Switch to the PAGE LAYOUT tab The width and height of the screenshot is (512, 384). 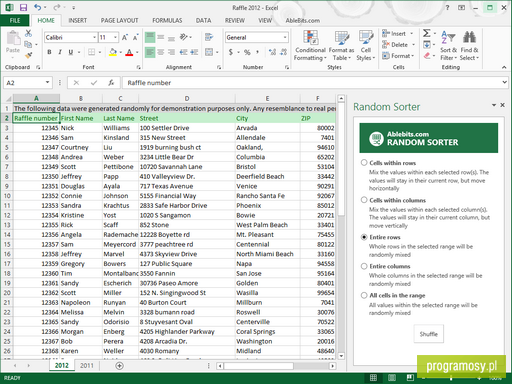click(119, 20)
